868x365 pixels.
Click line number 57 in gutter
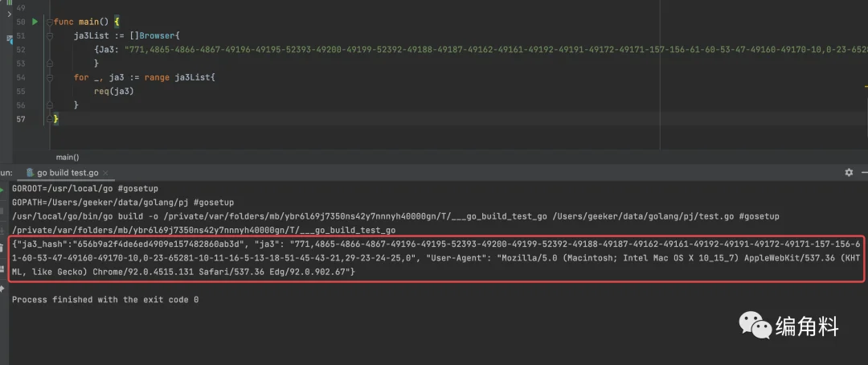21,118
